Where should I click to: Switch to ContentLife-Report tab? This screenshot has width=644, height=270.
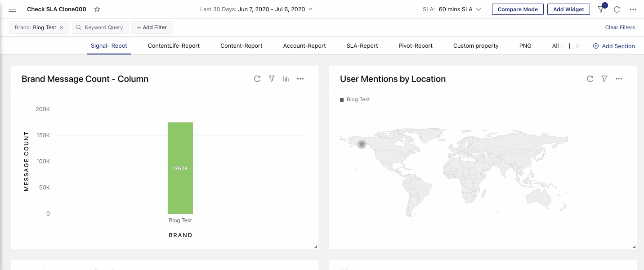point(174,45)
